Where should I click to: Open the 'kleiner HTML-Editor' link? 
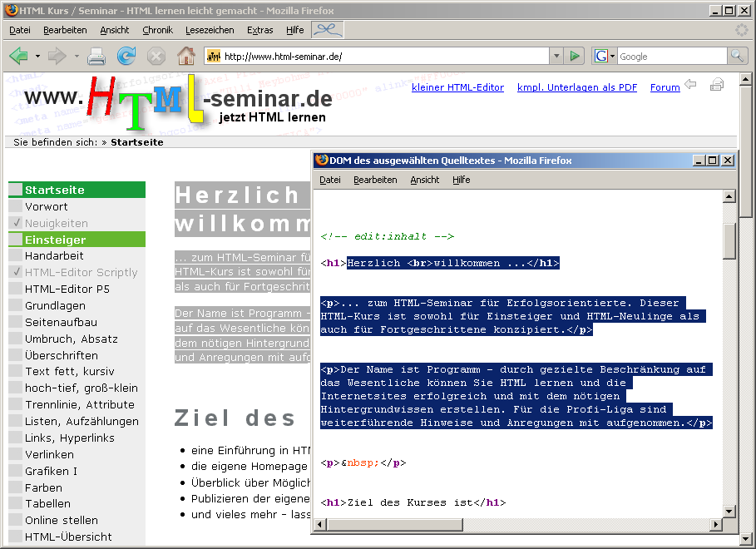click(457, 87)
